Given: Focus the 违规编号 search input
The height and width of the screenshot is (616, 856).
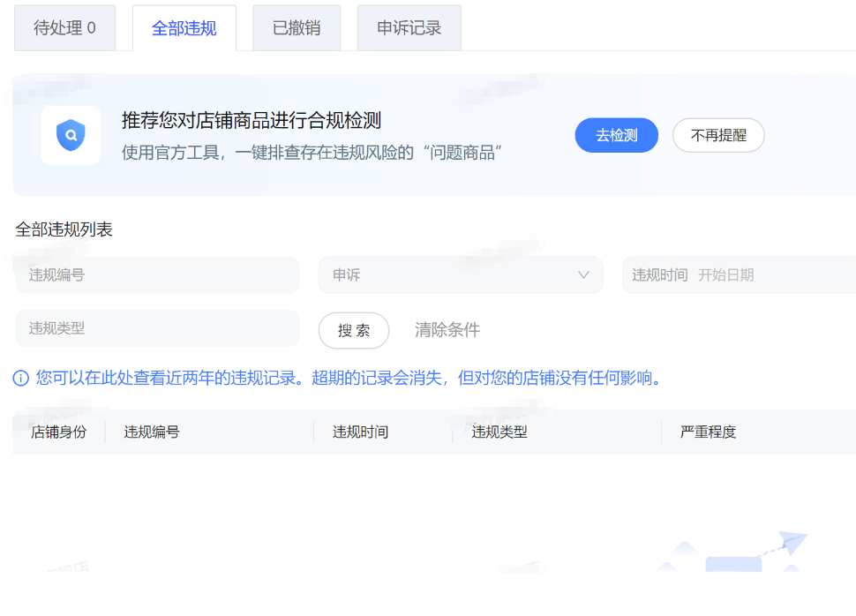Looking at the screenshot, I should [x=157, y=275].
